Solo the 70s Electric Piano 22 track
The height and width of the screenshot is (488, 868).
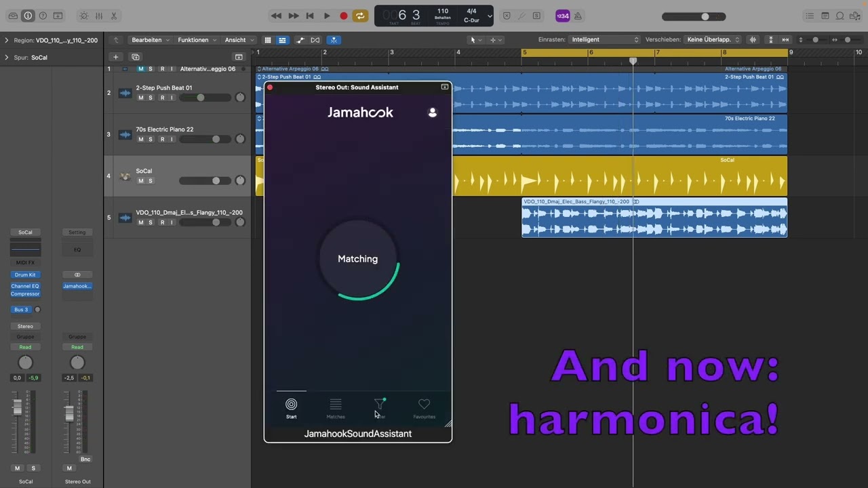(x=151, y=139)
